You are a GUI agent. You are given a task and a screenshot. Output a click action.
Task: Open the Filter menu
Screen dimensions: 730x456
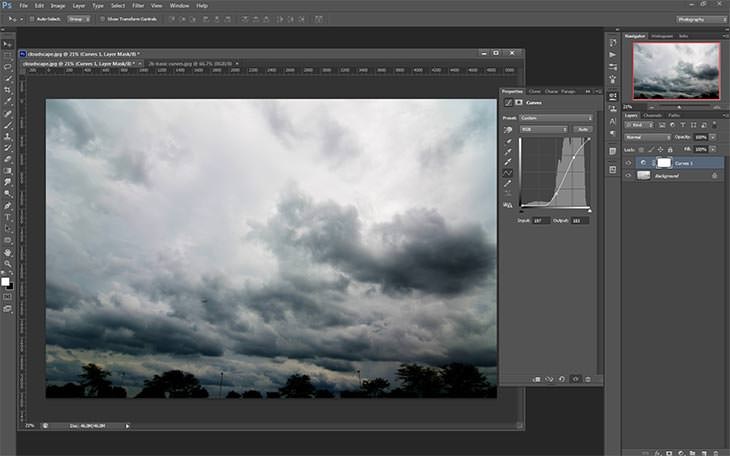pyautogui.click(x=138, y=6)
